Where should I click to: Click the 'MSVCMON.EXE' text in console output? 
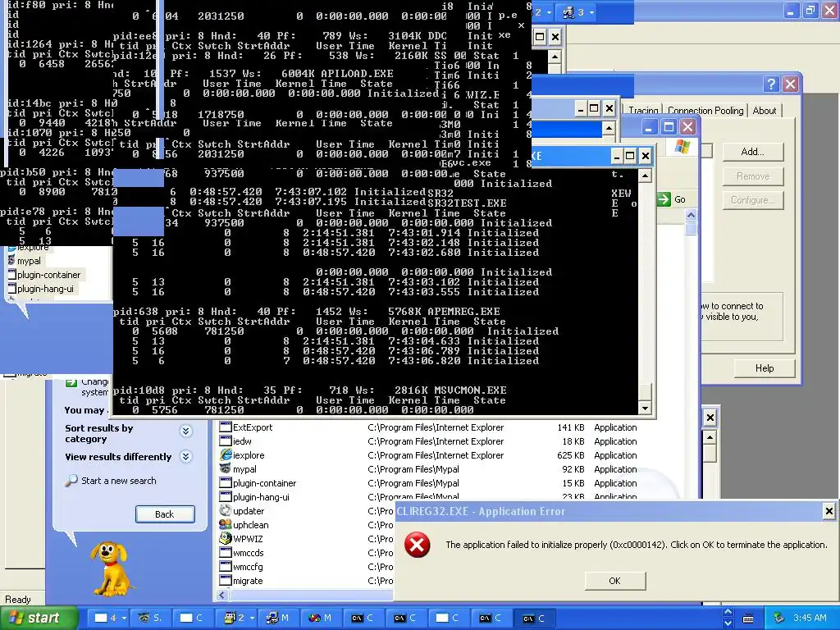470,390
